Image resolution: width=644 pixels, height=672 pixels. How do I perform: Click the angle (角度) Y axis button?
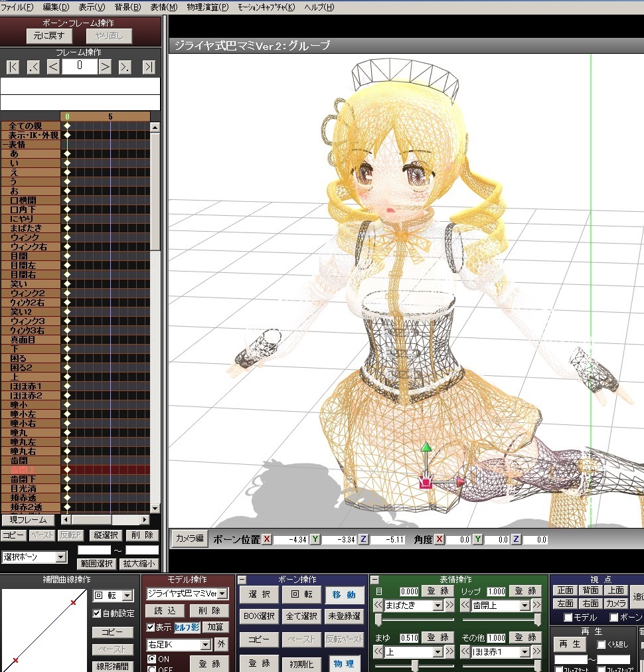coord(478,539)
